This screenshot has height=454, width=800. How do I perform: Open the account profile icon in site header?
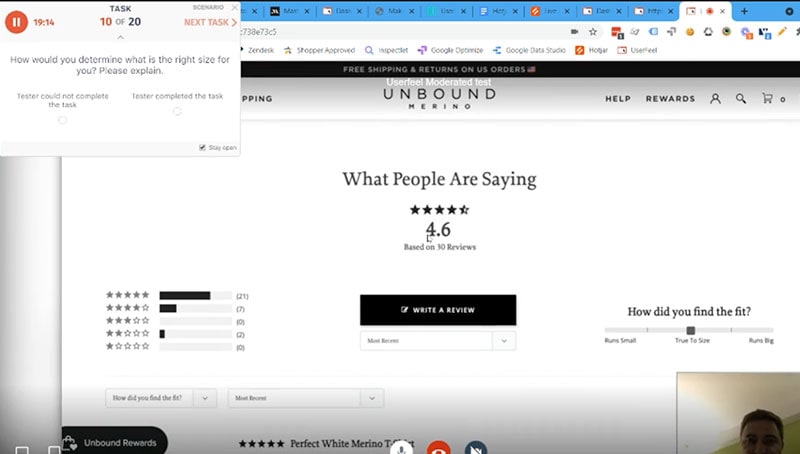715,99
